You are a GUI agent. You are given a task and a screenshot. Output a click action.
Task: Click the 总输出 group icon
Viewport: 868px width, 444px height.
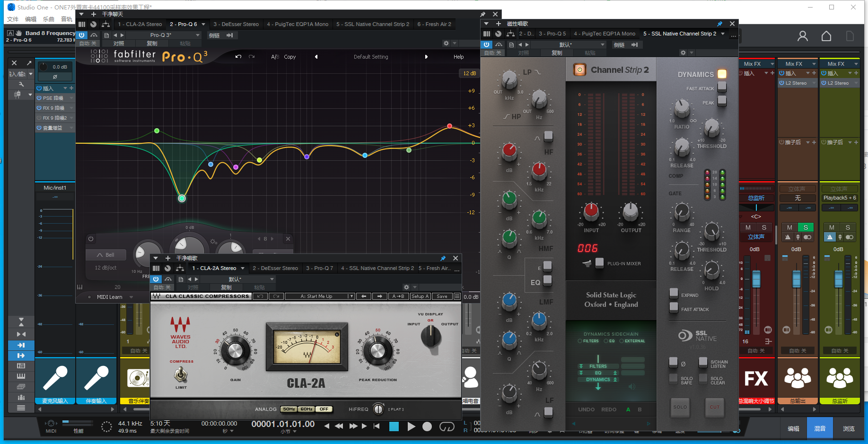(x=798, y=378)
